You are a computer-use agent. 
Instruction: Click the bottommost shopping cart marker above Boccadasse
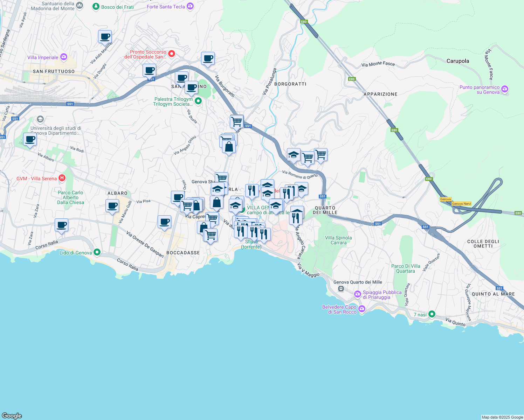pyautogui.click(x=211, y=235)
